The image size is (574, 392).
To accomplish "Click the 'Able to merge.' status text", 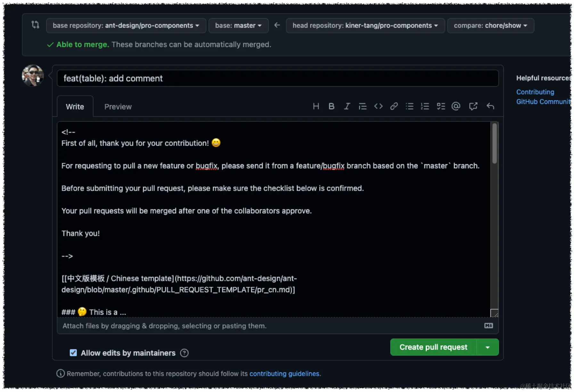I will pyautogui.click(x=83, y=45).
